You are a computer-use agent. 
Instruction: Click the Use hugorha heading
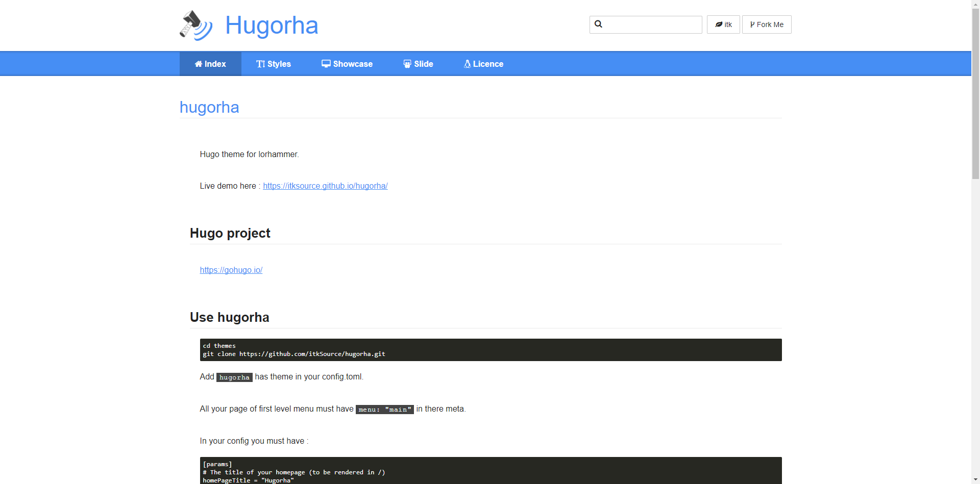click(x=230, y=317)
